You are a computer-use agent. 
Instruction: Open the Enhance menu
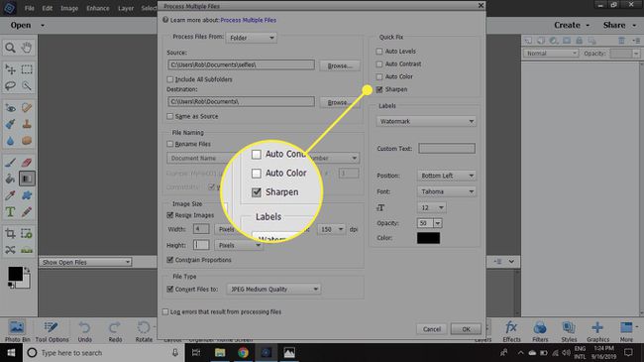pyautogui.click(x=98, y=8)
